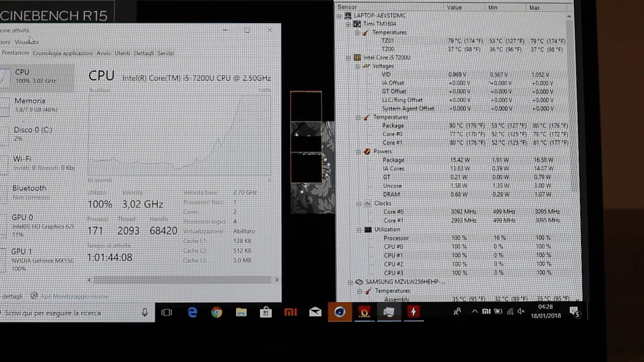The image size is (644, 362).
Task: Switch to Cronologia applicazioni tab
Action: click(x=63, y=53)
